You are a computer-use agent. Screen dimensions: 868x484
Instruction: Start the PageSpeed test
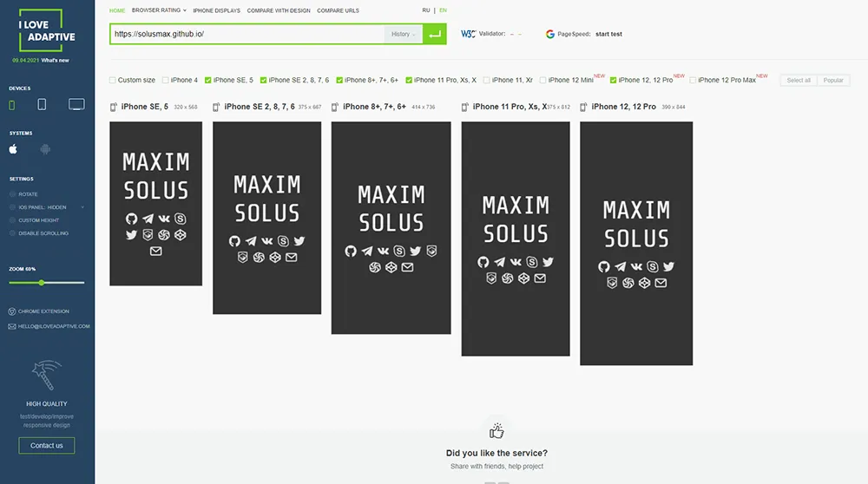[608, 35]
